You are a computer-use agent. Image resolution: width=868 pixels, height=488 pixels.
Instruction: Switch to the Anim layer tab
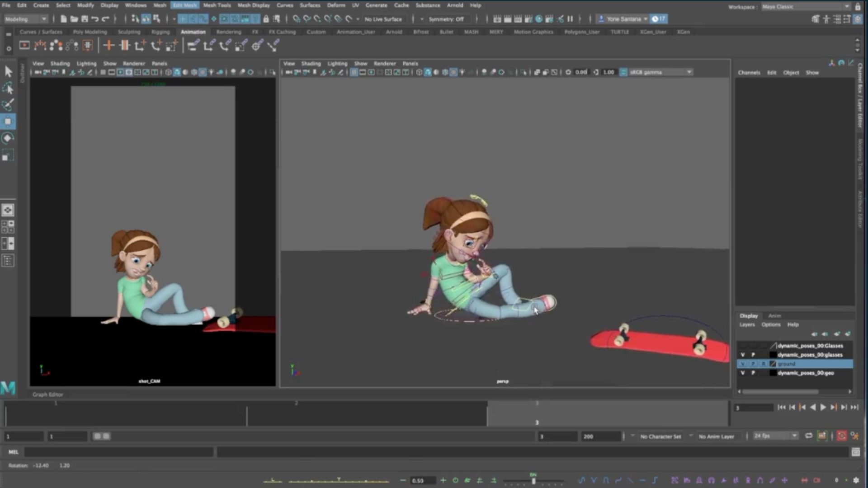pyautogui.click(x=774, y=316)
